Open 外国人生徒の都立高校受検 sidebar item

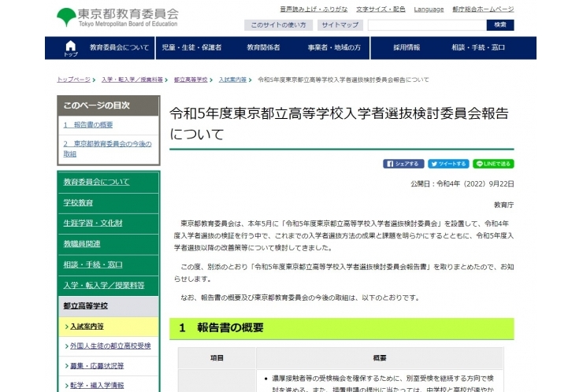(110, 346)
